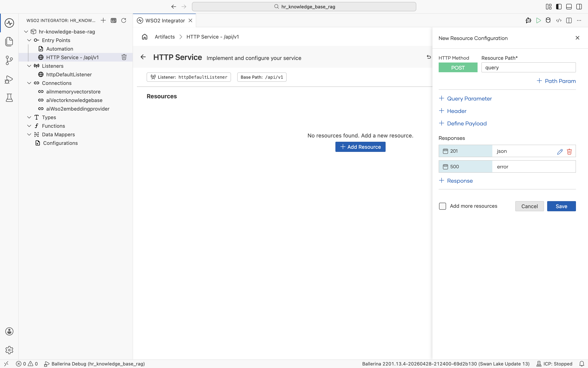Collapse the Connections section
588x368 pixels.
(x=29, y=83)
